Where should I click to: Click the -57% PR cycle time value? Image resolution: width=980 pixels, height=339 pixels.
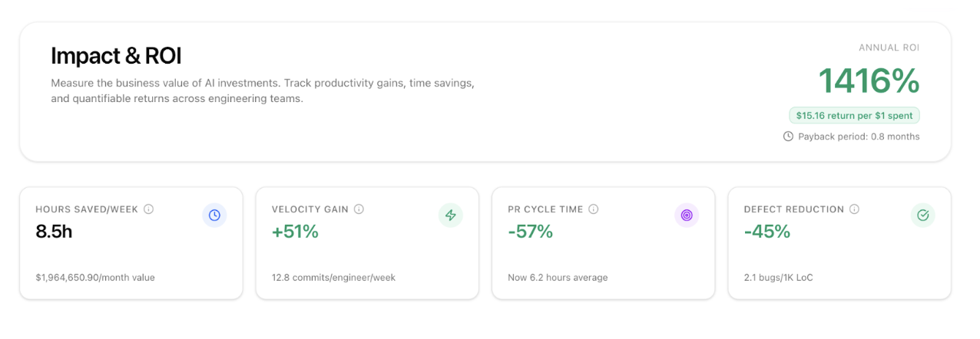[x=531, y=232]
